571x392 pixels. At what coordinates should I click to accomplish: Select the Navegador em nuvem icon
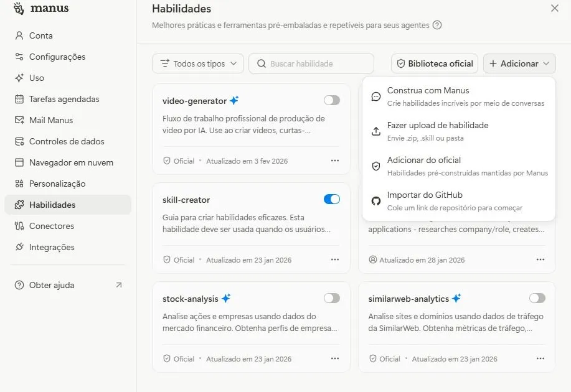(18, 162)
